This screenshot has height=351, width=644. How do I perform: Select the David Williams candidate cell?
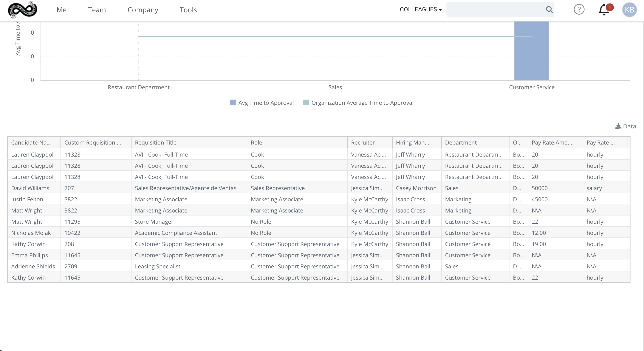coord(34,188)
